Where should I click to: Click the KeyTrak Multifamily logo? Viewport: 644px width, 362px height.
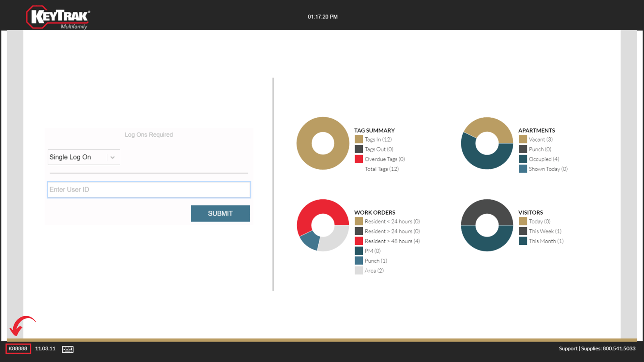[x=57, y=17]
